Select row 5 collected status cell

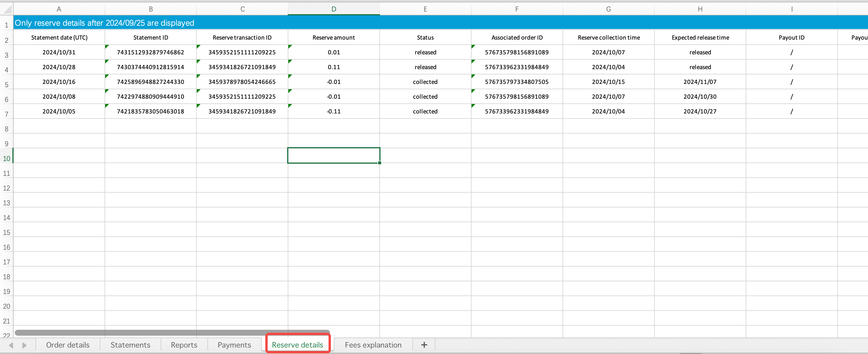[425, 82]
